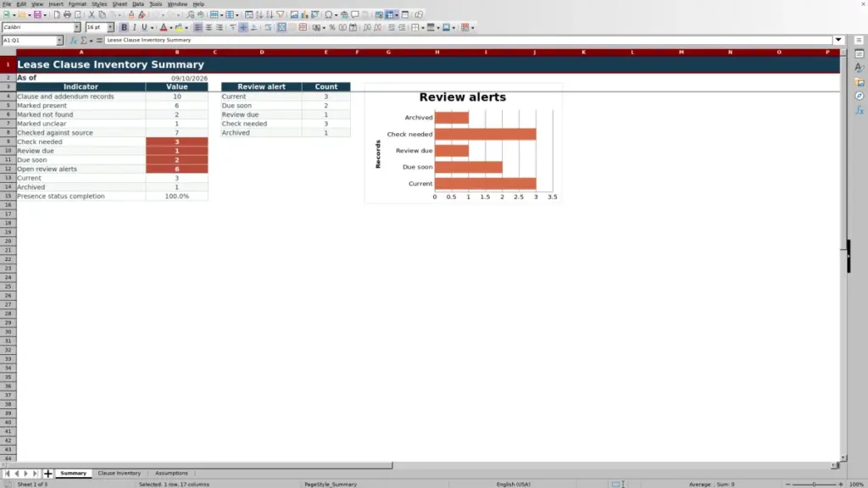Screen dimensions: 868x488
Task: Click the Save document icon
Action: click(37, 14)
